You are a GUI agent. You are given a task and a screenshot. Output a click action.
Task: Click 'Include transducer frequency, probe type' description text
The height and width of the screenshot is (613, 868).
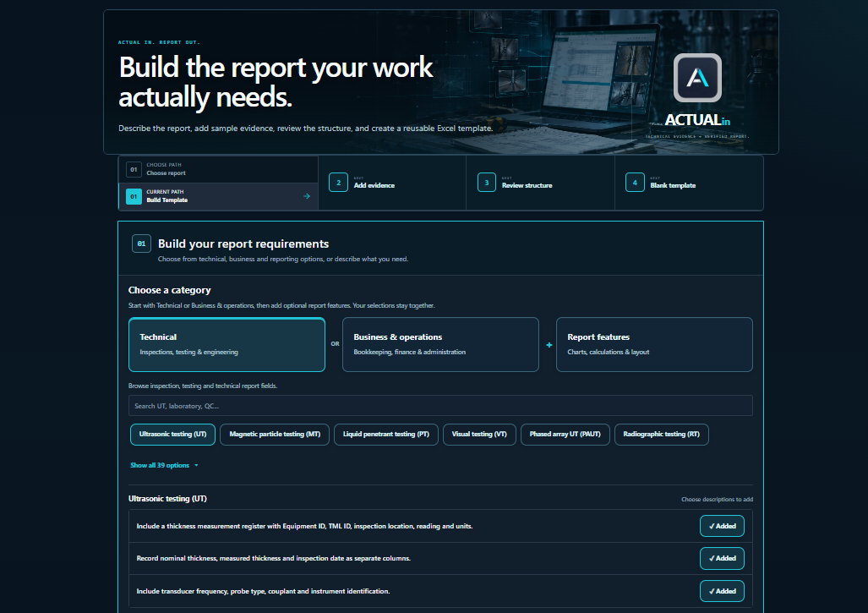pos(263,591)
